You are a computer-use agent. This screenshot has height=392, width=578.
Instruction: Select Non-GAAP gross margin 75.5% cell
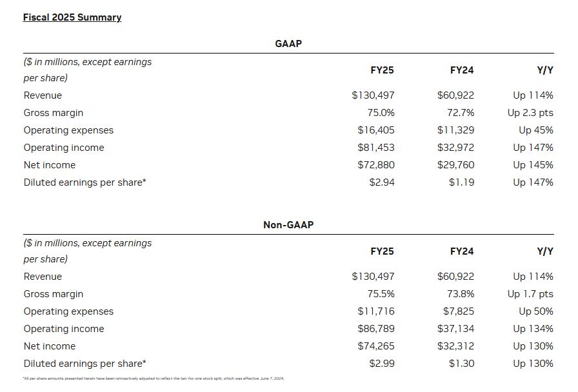pyautogui.click(x=380, y=294)
